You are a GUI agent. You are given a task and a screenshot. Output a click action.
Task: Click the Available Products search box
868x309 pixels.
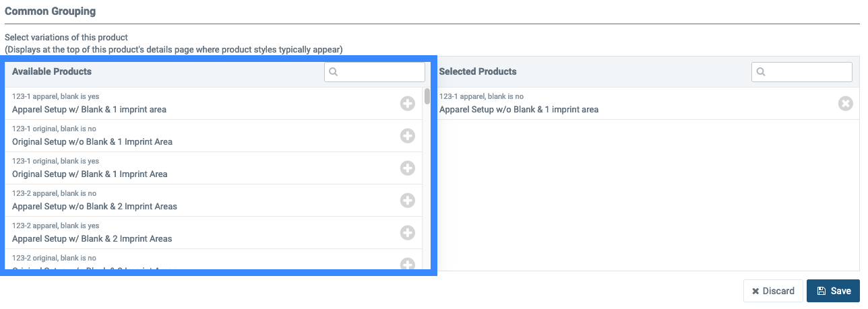click(375, 71)
